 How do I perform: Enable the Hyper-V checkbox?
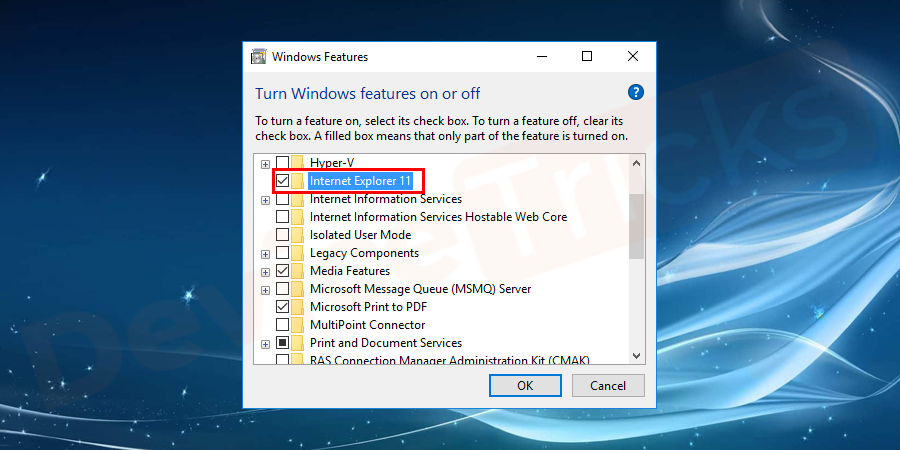(x=282, y=163)
